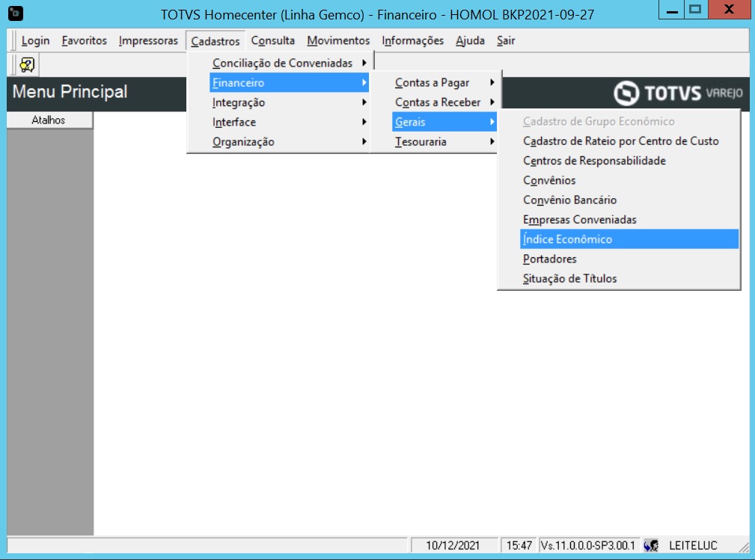
Task: Expand the Contas a Receber submenu
Action: [x=444, y=102]
